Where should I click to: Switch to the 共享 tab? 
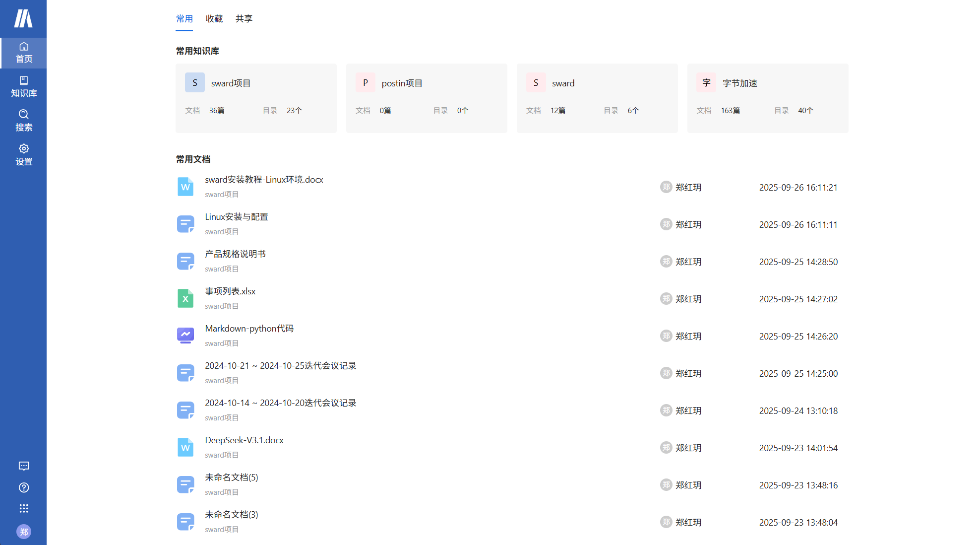(244, 18)
